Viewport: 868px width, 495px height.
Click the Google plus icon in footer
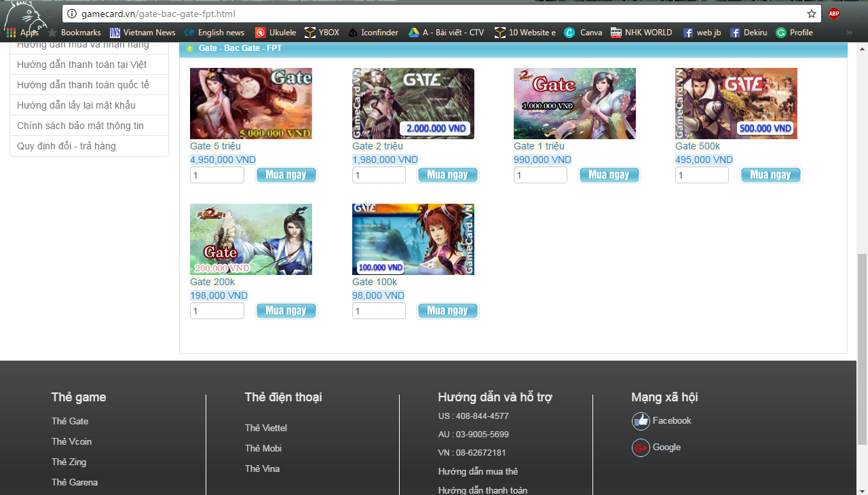(641, 447)
